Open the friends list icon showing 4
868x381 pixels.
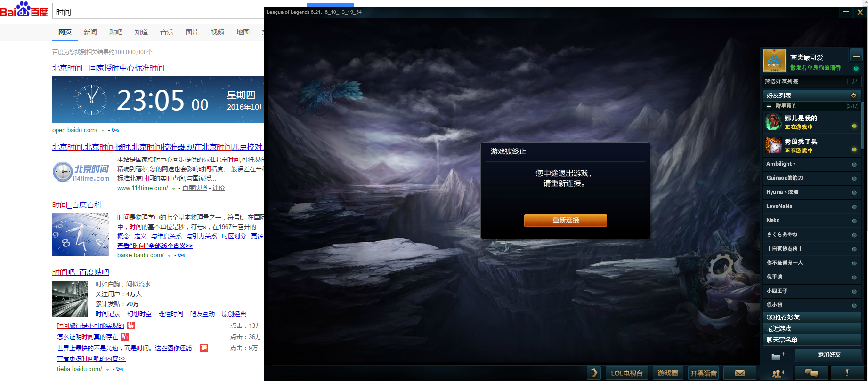[x=778, y=373]
